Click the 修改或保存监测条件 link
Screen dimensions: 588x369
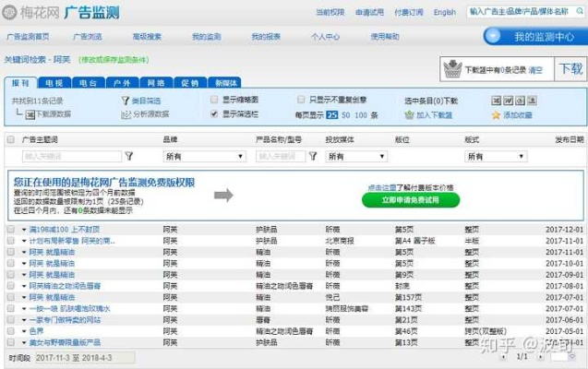[114, 60]
